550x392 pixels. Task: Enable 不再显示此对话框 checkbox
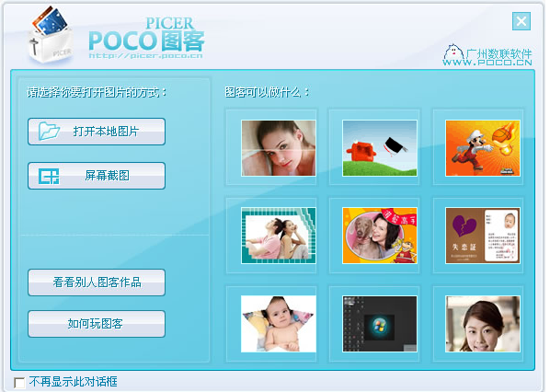tap(19, 383)
